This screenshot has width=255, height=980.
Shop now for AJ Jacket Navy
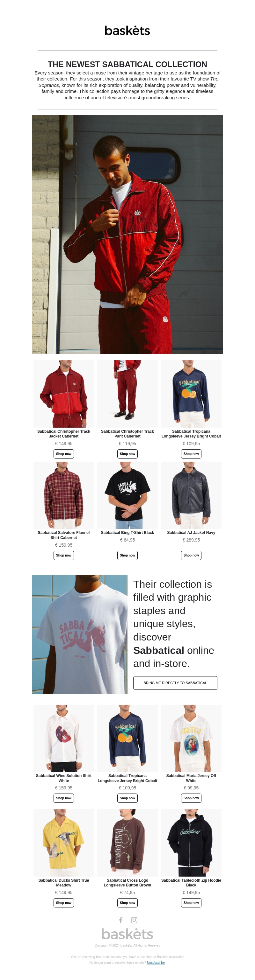191,556
